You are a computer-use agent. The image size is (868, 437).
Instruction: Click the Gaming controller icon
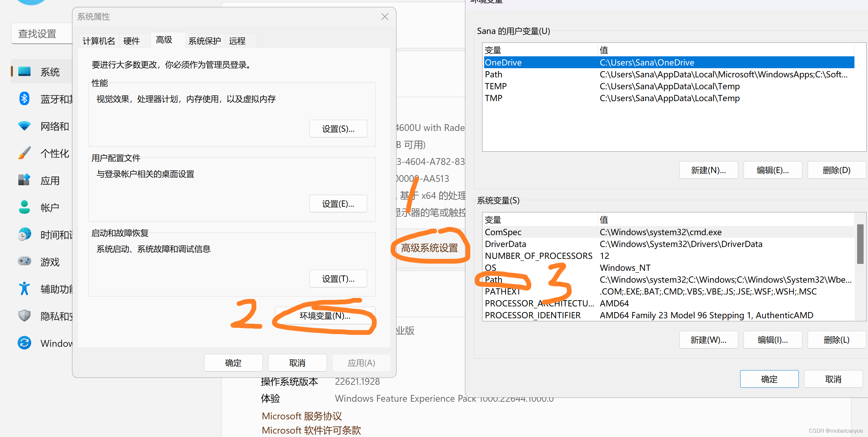tap(24, 261)
